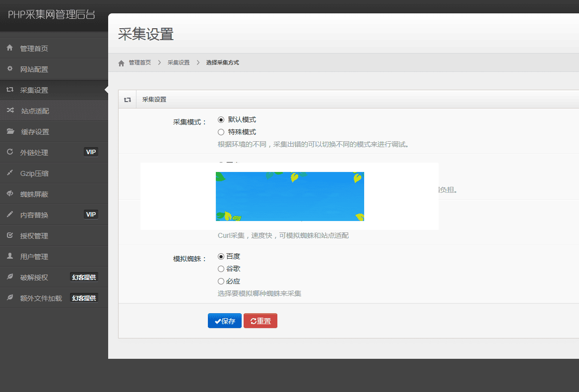This screenshot has height=392, width=579.
Task: Select the 特殊模式 radio button
Action: 221,132
